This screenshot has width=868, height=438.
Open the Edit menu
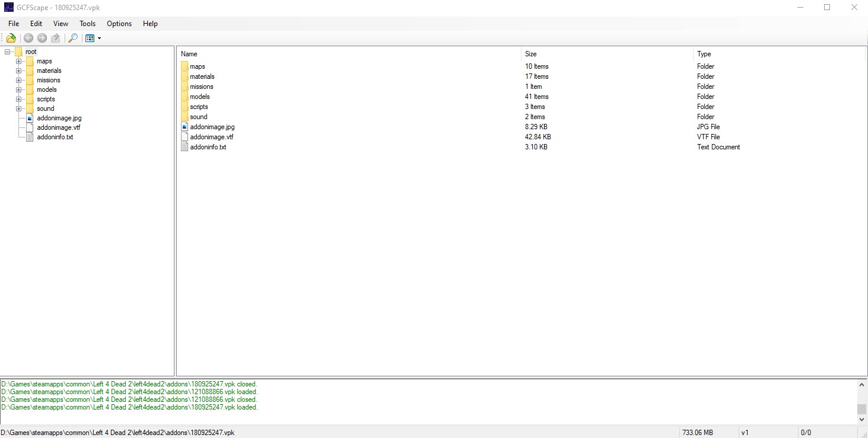click(36, 24)
